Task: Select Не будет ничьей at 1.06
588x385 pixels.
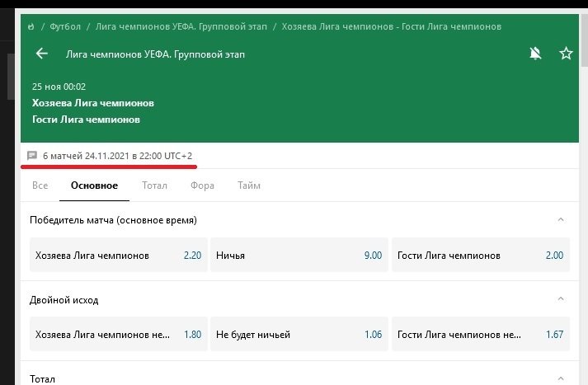Action: click(x=299, y=335)
